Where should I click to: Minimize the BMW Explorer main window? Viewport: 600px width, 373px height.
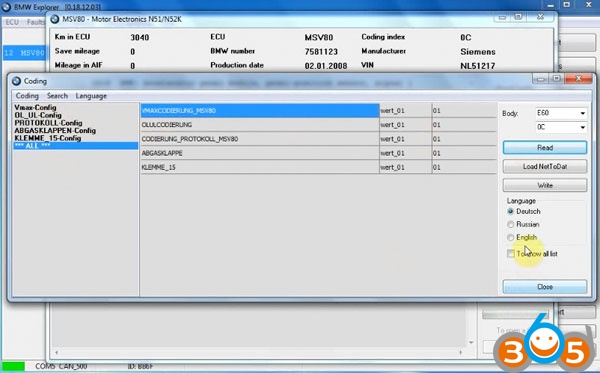551,5
